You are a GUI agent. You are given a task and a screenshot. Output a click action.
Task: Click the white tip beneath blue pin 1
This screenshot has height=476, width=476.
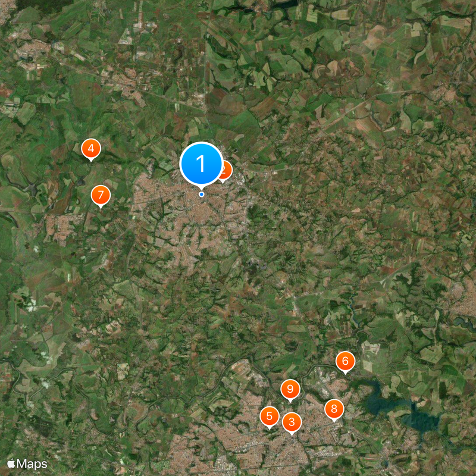201,188
